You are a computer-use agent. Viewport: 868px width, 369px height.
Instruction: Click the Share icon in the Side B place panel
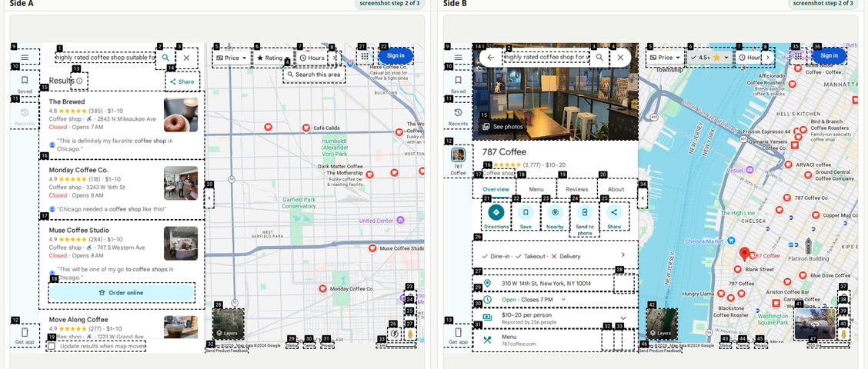(x=614, y=212)
